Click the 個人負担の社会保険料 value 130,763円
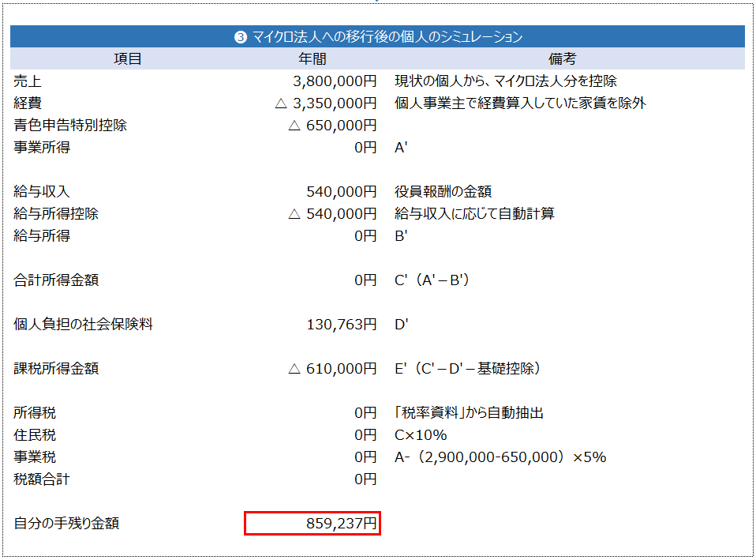Image resolution: width=756 pixels, height=560 pixels. tap(341, 325)
